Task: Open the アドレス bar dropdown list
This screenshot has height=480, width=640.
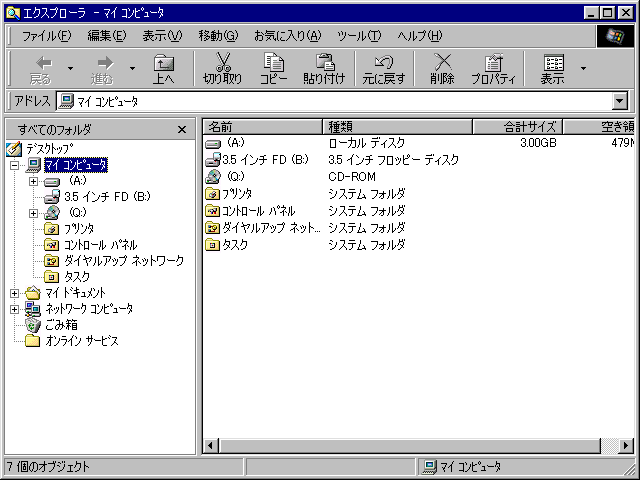Action: click(620, 101)
